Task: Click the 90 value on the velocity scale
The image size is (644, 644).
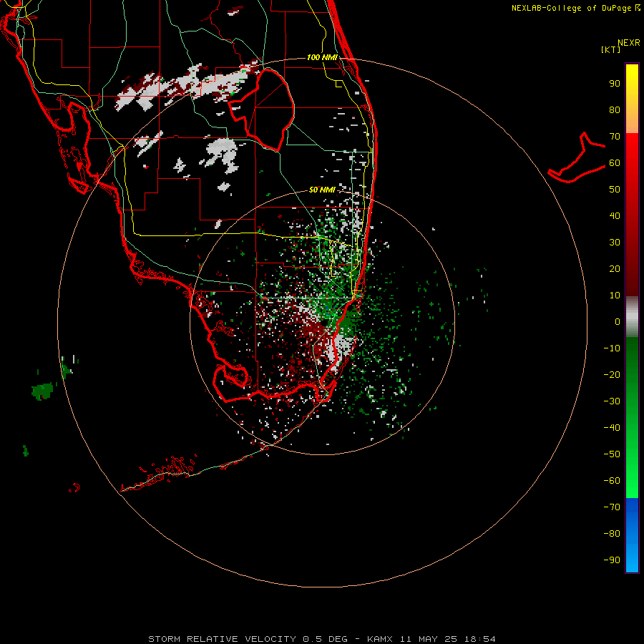Action: (x=615, y=84)
